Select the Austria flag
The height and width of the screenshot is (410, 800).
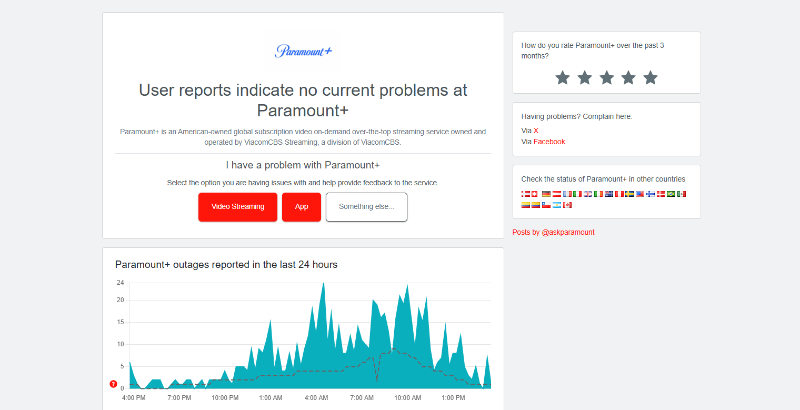[557, 194]
